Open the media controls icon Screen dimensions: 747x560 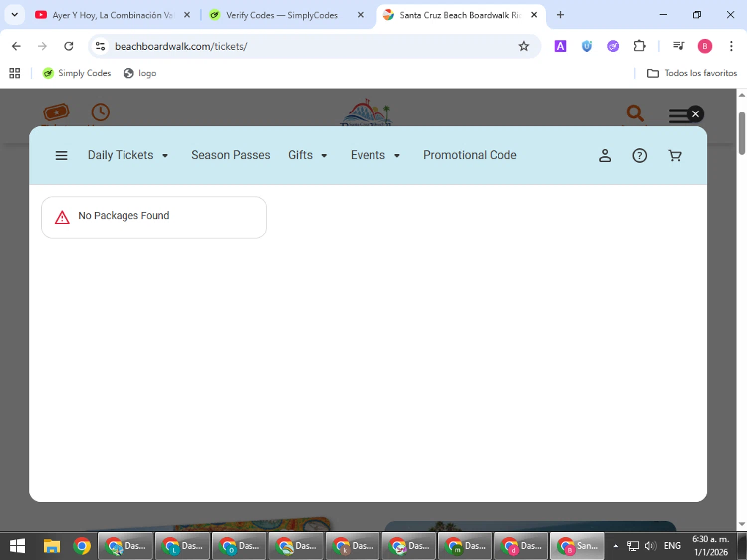click(x=678, y=46)
